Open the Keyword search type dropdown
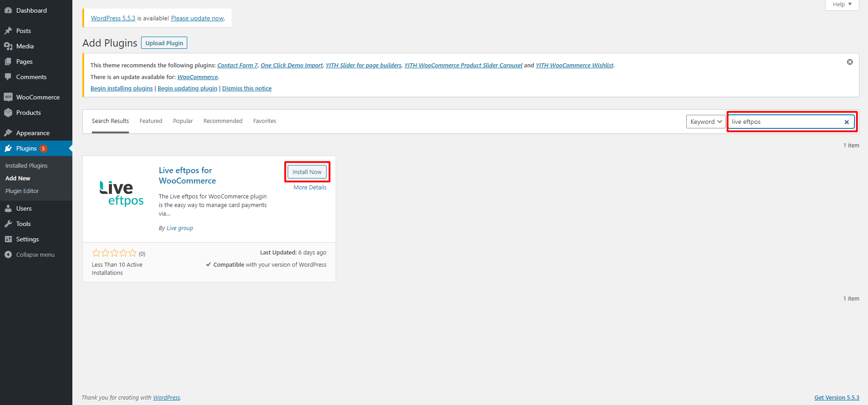The image size is (868, 405). tap(706, 122)
